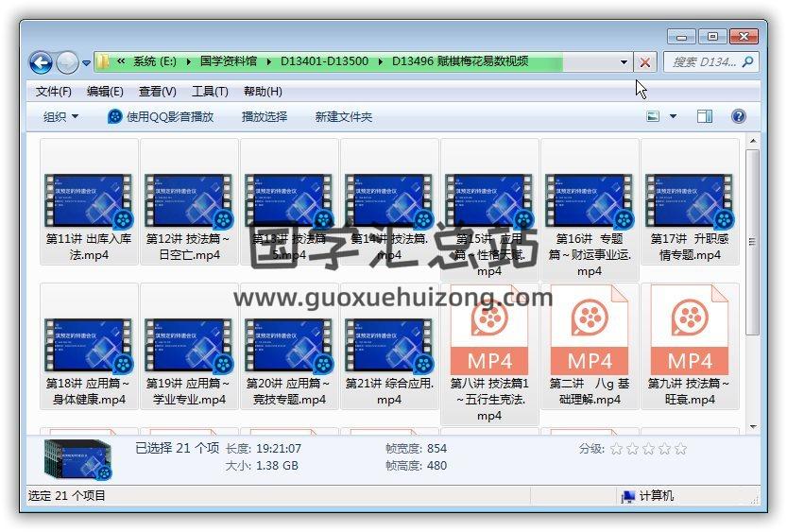Select MP4 file 第二讲 八g 基础理解.mp4

(x=590, y=346)
